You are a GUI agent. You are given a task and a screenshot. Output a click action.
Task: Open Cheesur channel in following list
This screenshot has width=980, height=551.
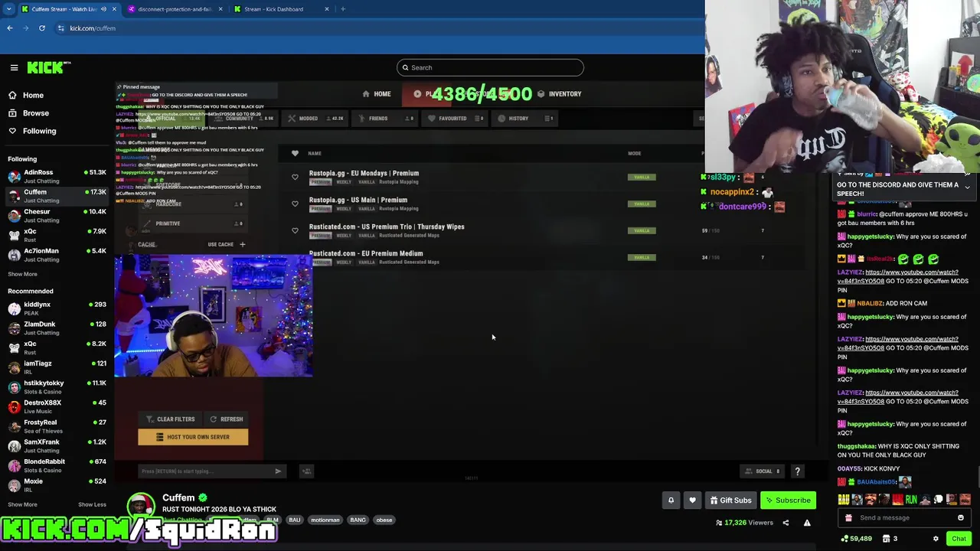tap(55, 216)
